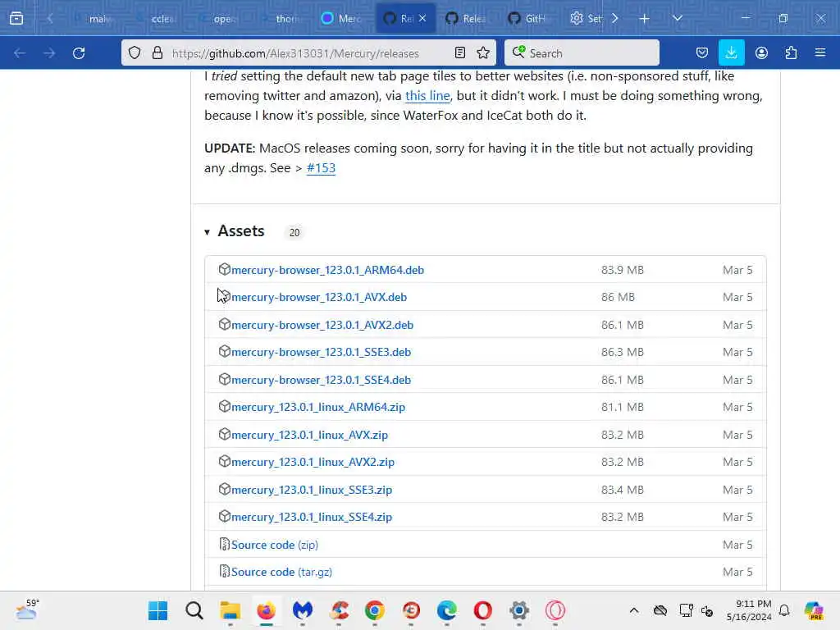Open the 'this line' link

point(427,95)
